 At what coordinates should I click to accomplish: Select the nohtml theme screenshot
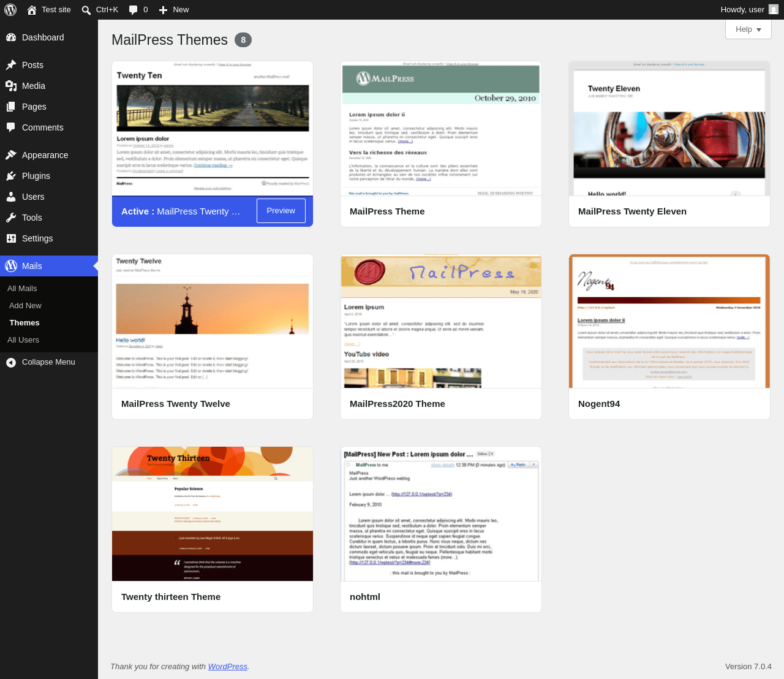coord(441,514)
